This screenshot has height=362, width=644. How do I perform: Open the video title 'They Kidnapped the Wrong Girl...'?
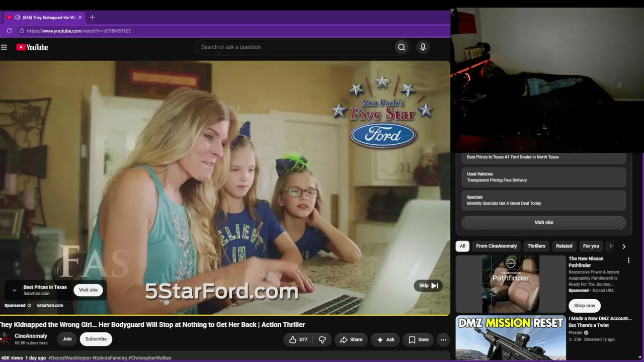[x=152, y=325]
